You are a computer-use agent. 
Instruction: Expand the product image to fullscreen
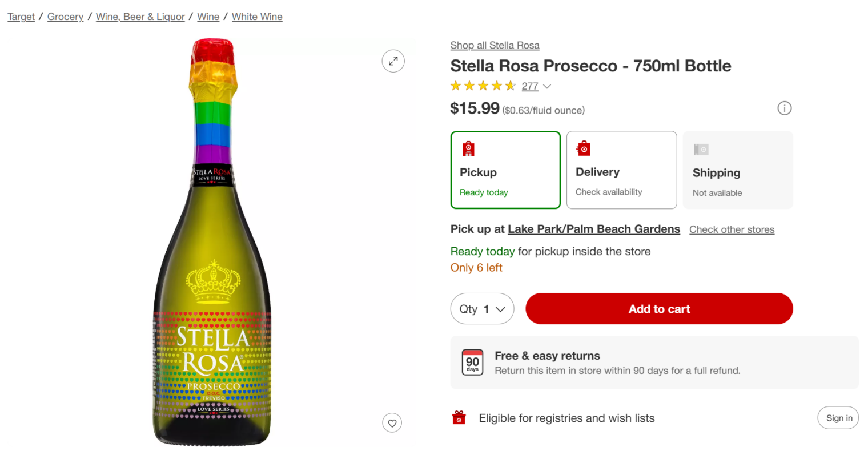coord(393,61)
